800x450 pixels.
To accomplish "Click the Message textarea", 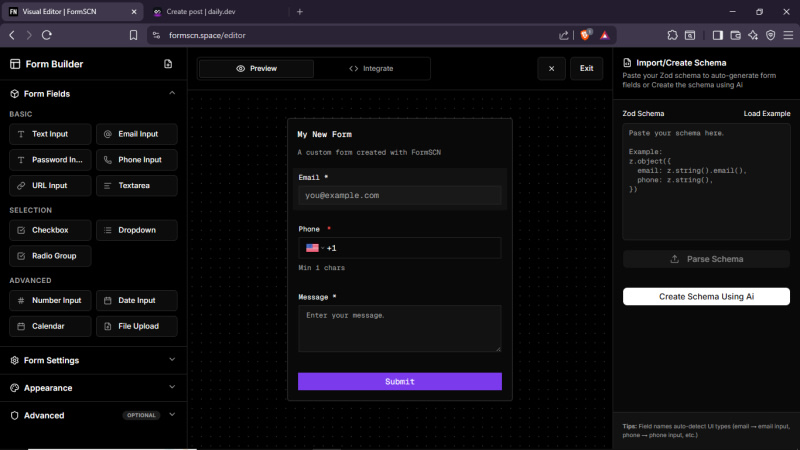I will pyautogui.click(x=399, y=329).
